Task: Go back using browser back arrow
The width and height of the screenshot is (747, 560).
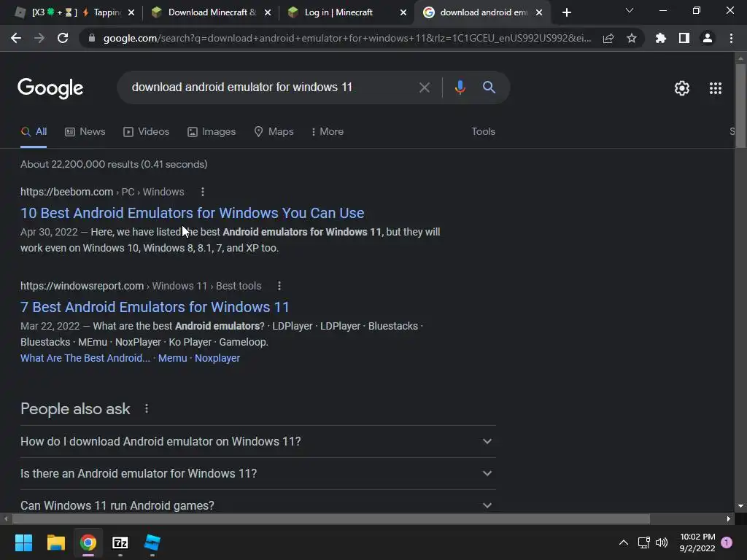Action: coord(16,38)
